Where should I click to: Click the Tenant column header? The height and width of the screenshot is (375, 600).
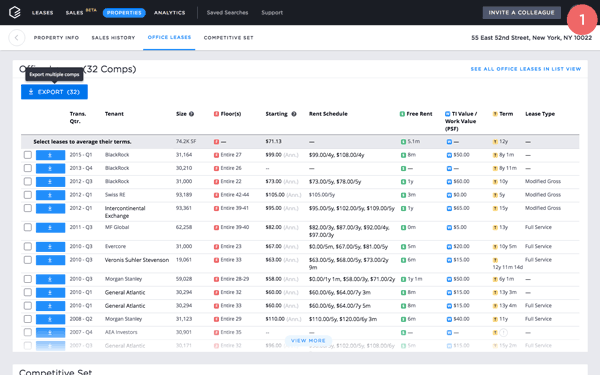point(114,114)
